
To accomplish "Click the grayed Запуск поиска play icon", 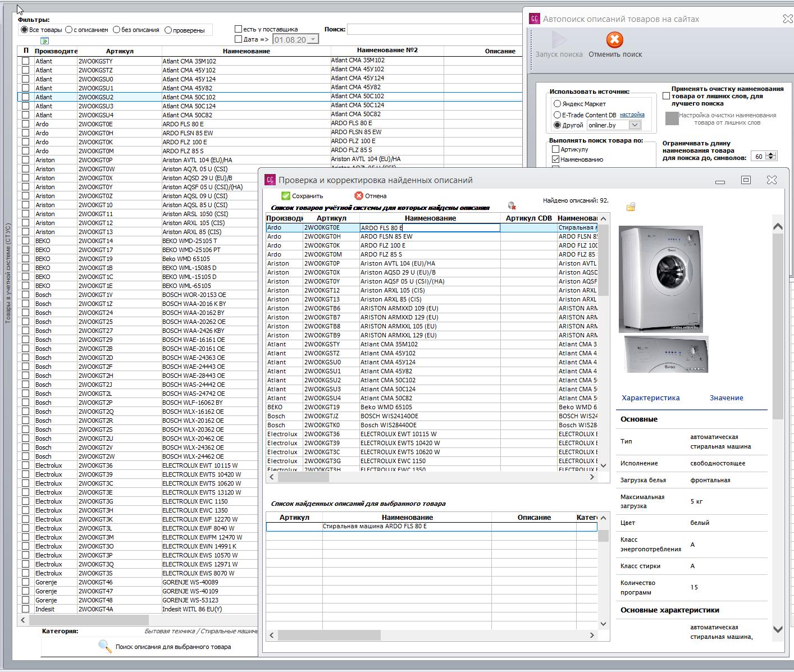I will click(x=559, y=40).
